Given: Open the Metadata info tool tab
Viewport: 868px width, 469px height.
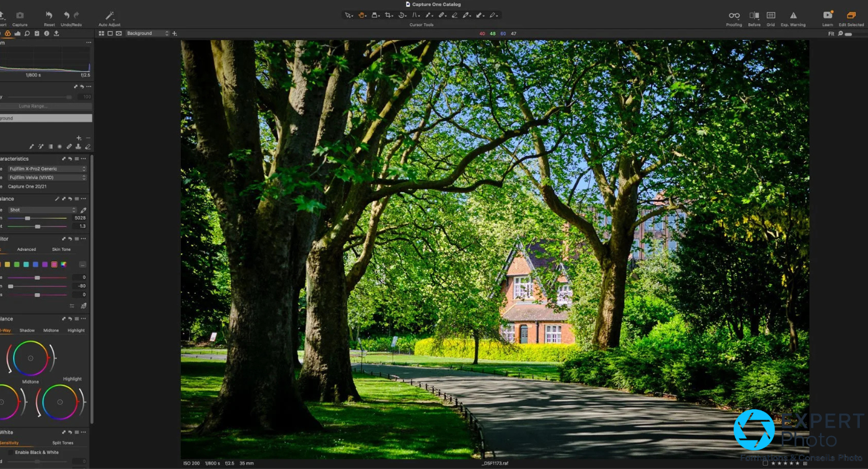Looking at the screenshot, I should tap(46, 34).
